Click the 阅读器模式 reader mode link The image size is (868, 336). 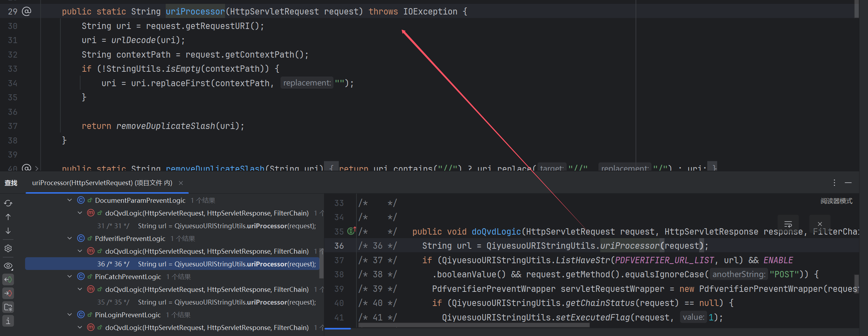point(836,201)
